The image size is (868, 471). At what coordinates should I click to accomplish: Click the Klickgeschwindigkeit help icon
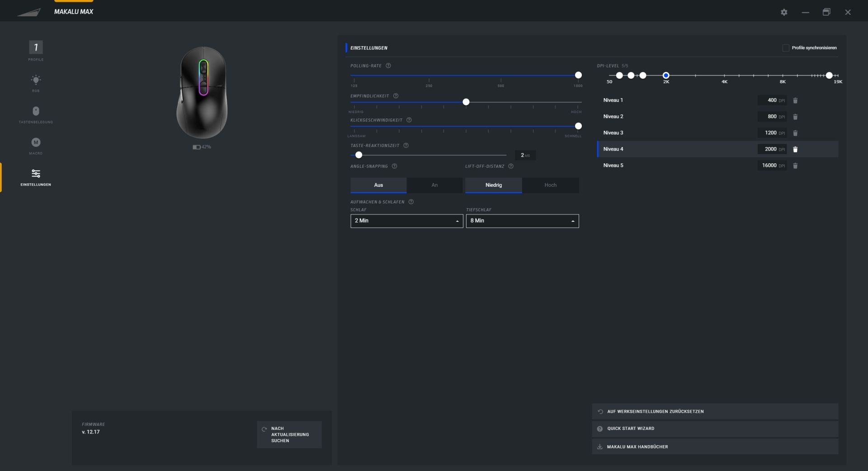point(409,120)
